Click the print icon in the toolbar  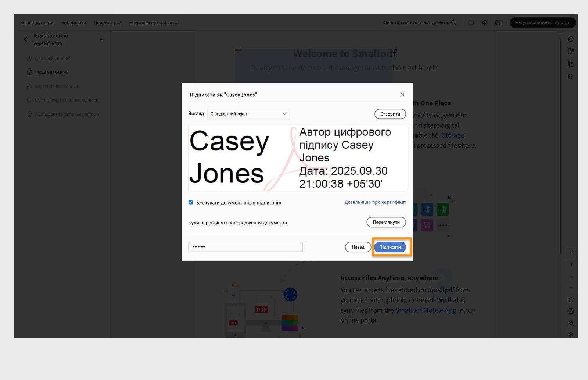[x=498, y=23]
